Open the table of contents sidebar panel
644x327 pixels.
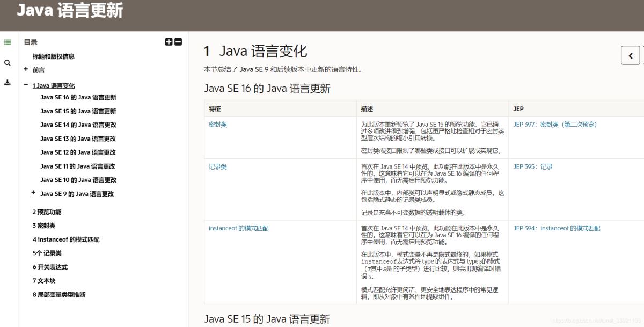point(8,42)
